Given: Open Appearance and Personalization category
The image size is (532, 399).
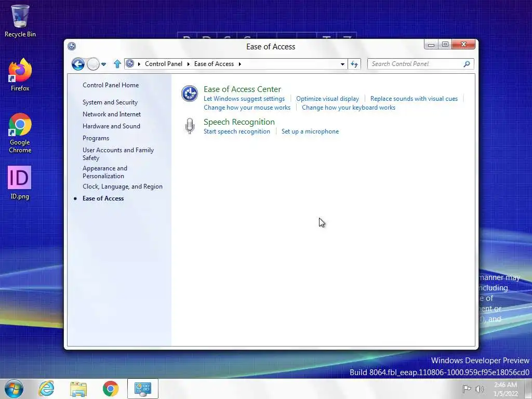Looking at the screenshot, I should pos(105,172).
